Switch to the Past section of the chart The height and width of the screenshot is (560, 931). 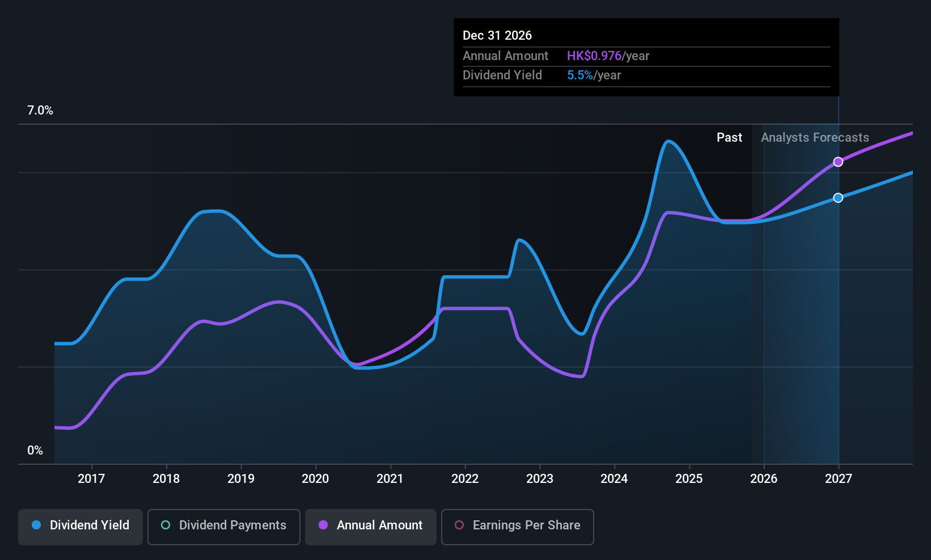click(x=729, y=137)
